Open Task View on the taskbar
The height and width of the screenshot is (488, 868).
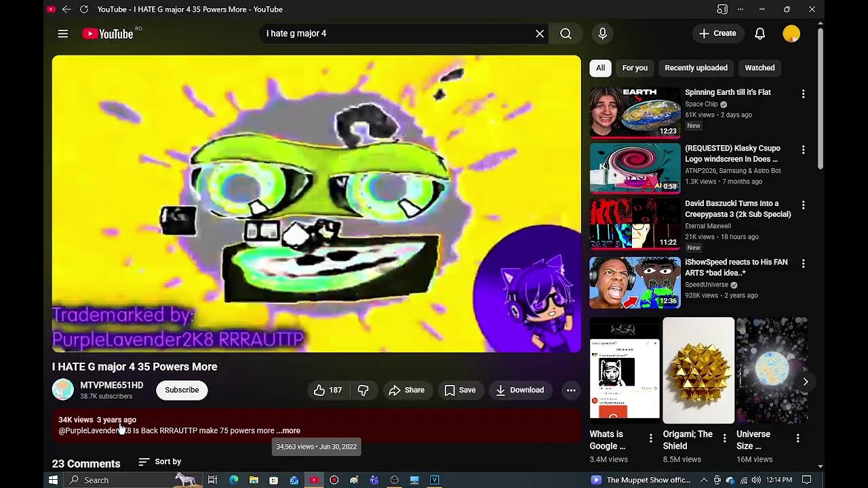(212, 480)
